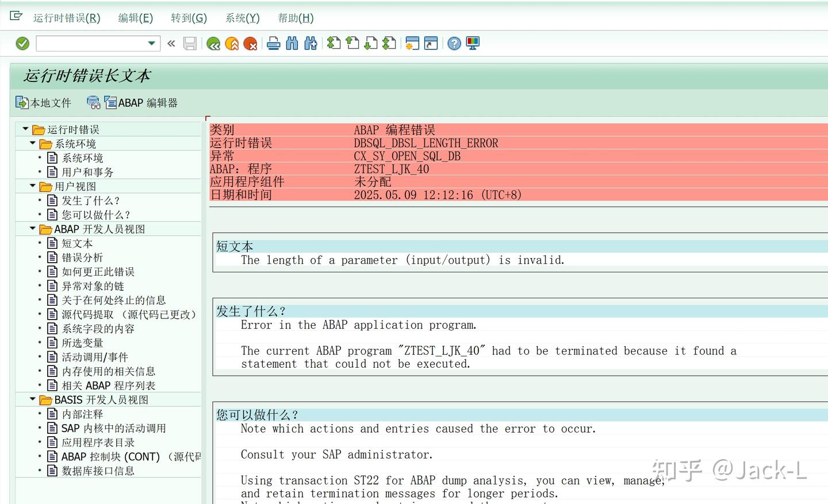Open 相关 ABAP 程序列表 entry
The width and height of the screenshot is (828, 504).
click(108, 386)
